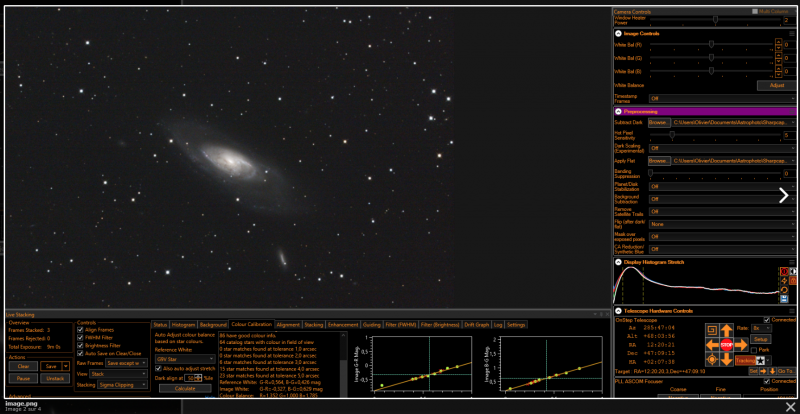
Task: Decrement White Bal (B) with its down arrow
Action: coord(779,74)
